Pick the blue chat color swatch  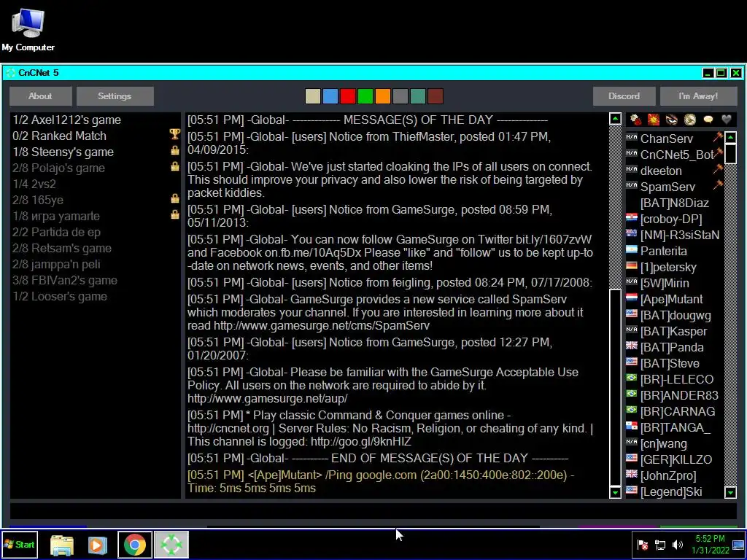[330, 96]
